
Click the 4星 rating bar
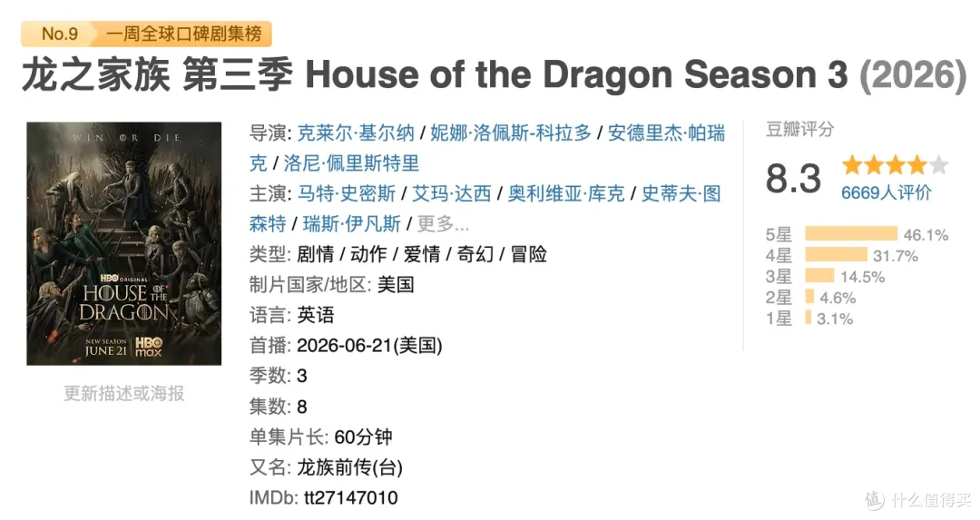(837, 255)
